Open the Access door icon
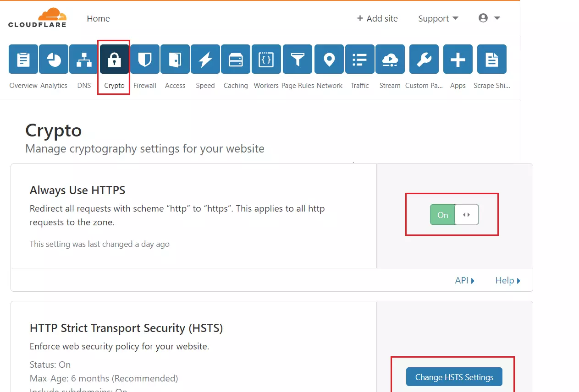Image resolution: width=579 pixels, height=392 pixels. click(x=175, y=59)
